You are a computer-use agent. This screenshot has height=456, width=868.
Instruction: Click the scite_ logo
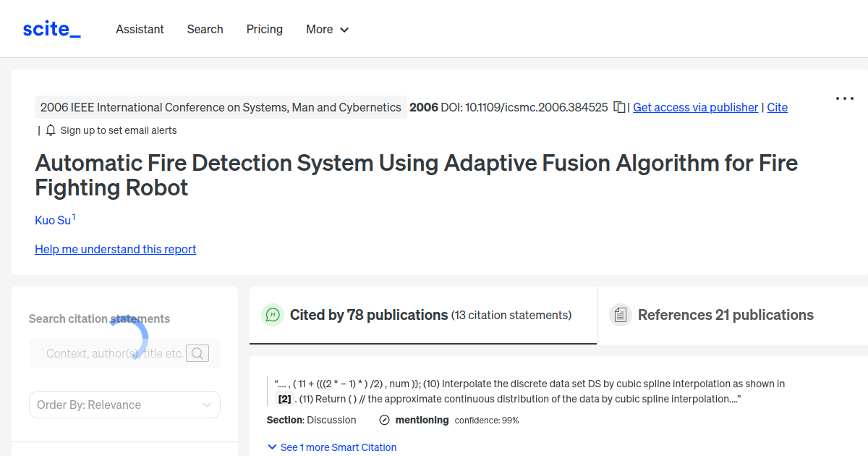[x=51, y=28]
